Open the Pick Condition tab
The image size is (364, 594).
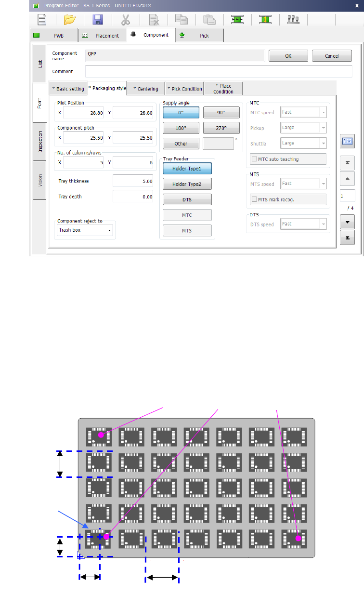(185, 89)
